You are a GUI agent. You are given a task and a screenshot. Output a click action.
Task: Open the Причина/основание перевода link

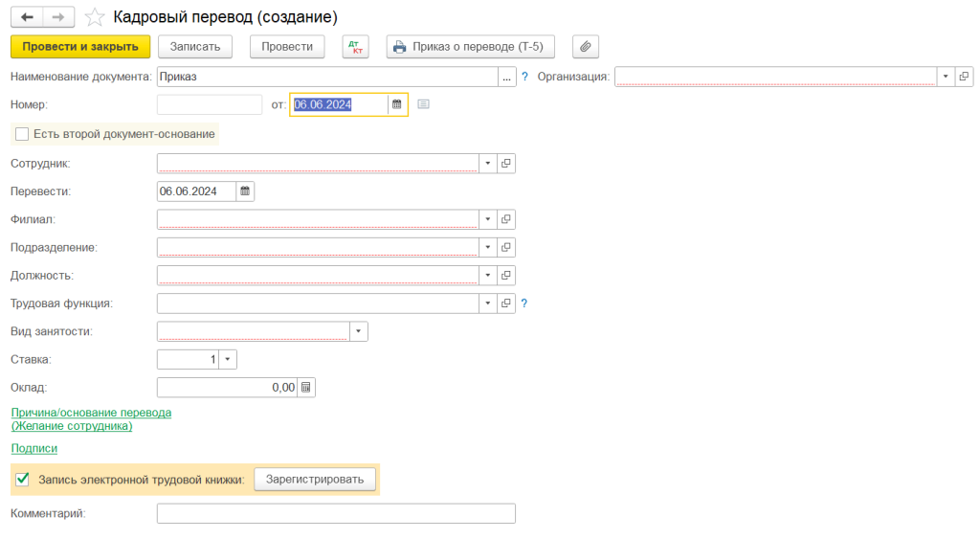coord(91,413)
